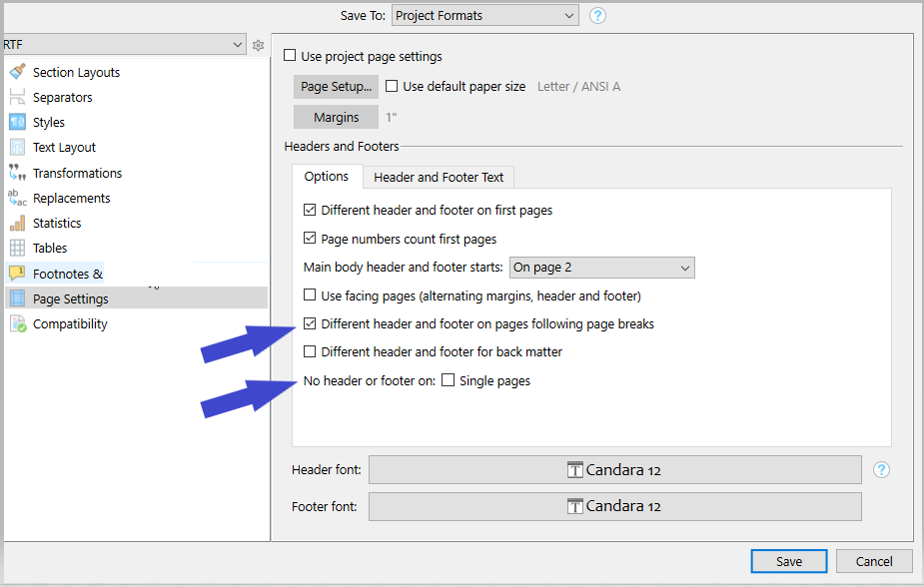
Task: Toggle Use facing pages checkbox
Action: (x=310, y=295)
